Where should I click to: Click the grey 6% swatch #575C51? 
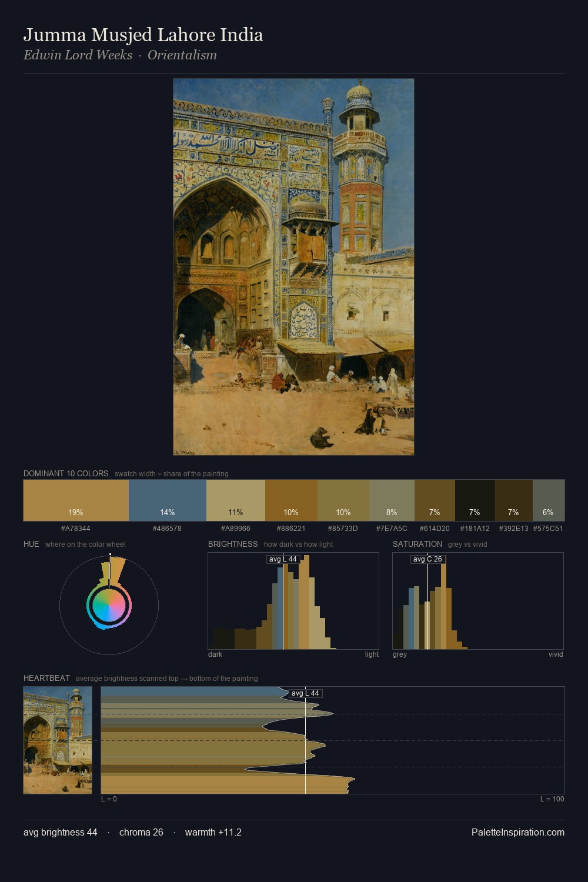[x=549, y=500]
